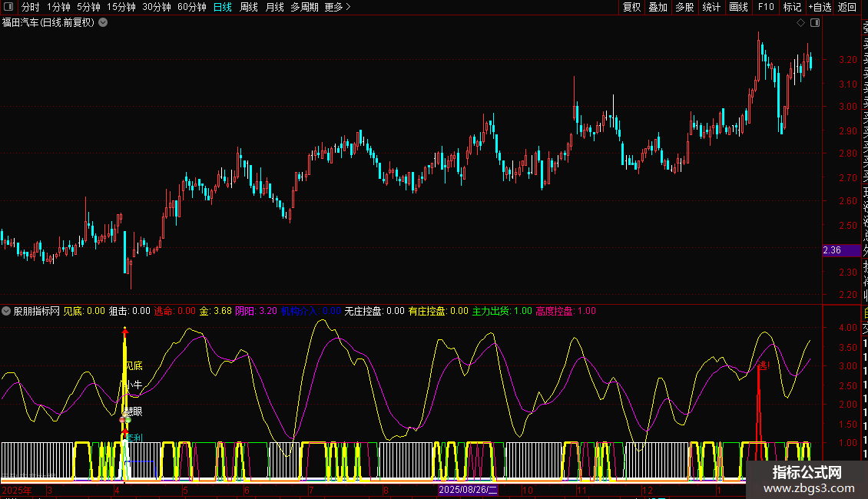This screenshot has height=499, width=868.
Task: Expand the 福田汽车 chart title dropdown
Action: tap(103, 23)
